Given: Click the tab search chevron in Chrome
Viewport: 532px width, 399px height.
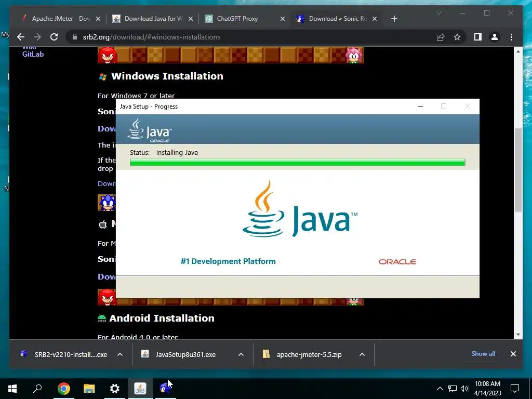Looking at the screenshot, I should [438, 13].
